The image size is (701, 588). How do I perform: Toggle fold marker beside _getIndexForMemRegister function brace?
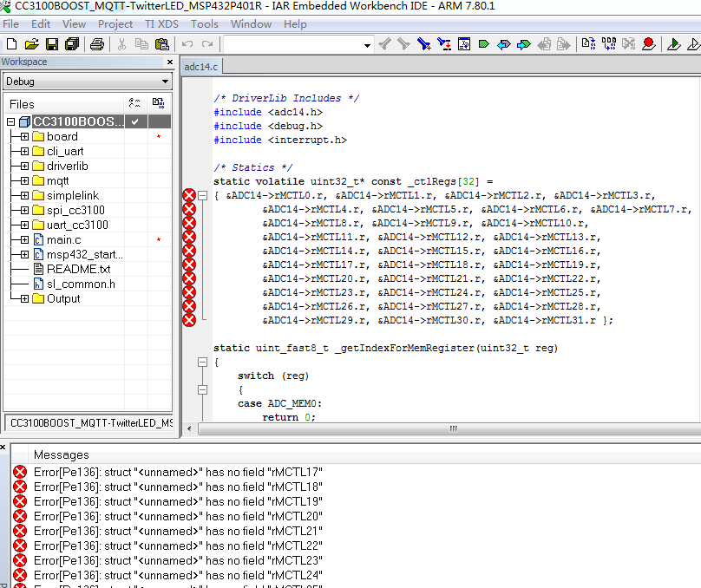point(202,362)
